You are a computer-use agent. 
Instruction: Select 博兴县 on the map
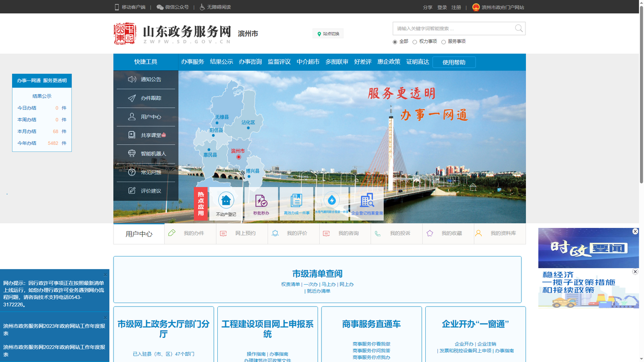(x=252, y=171)
